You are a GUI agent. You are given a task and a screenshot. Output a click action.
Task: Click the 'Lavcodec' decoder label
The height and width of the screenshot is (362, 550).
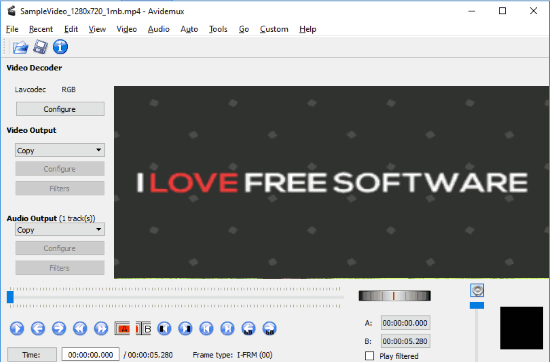30,89
